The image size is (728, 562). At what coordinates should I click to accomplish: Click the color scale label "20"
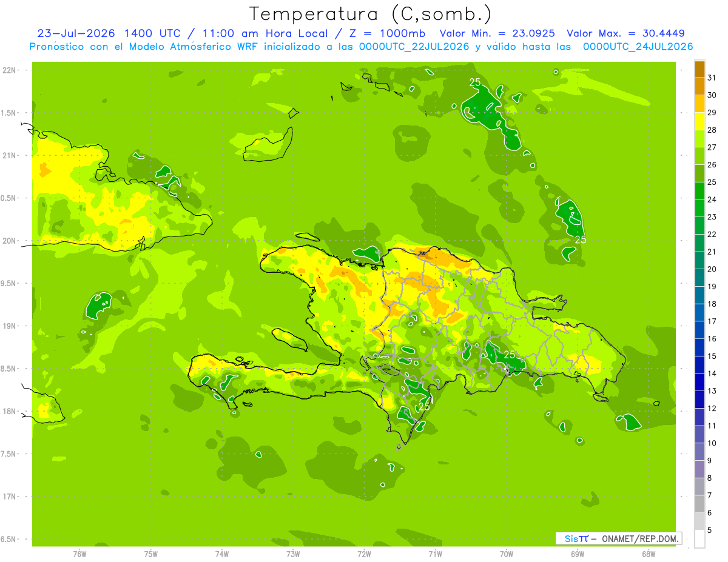tap(712, 269)
